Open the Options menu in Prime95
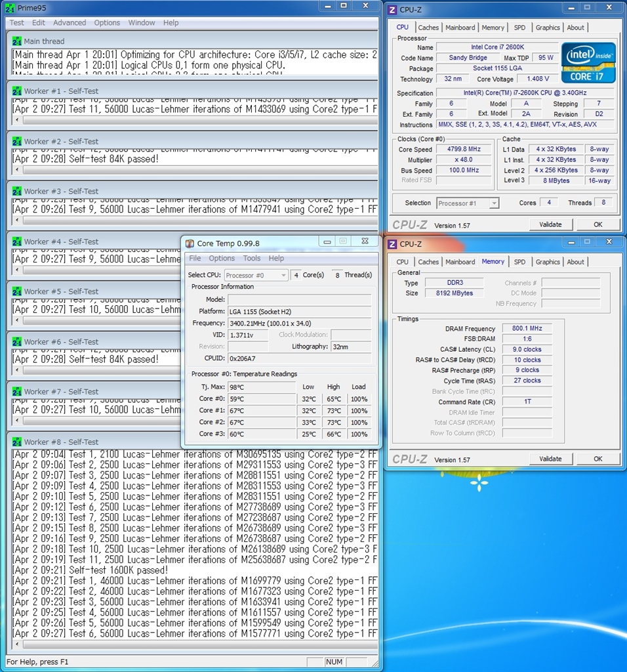The height and width of the screenshot is (672, 627). point(107,23)
